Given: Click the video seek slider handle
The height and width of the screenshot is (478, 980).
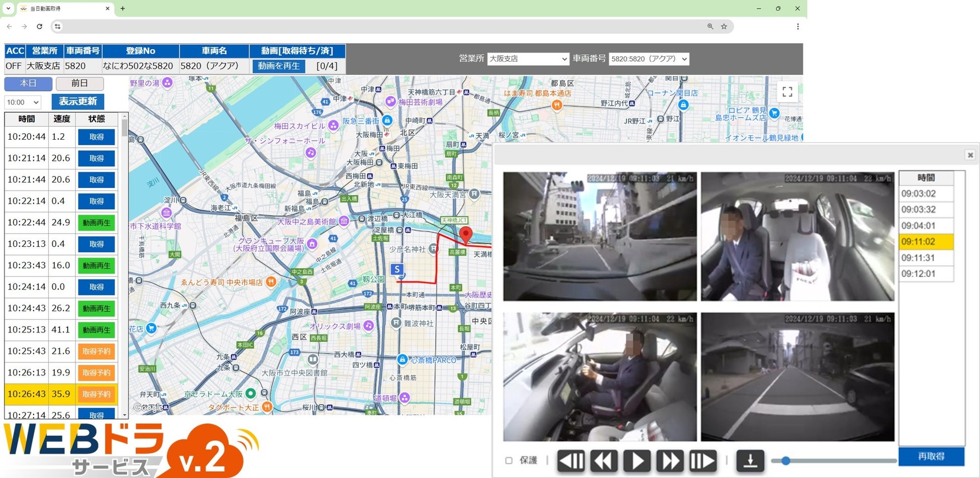Looking at the screenshot, I should (x=786, y=460).
